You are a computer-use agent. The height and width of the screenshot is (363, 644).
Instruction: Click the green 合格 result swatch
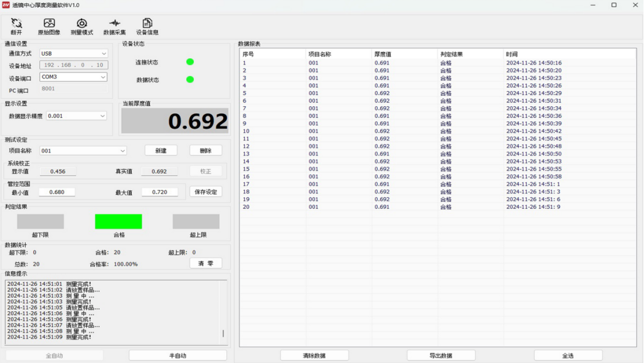point(118,222)
